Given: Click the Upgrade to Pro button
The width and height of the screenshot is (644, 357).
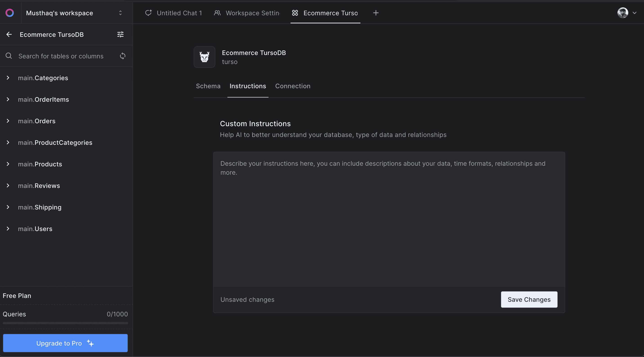Looking at the screenshot, I should tap(65, 343).
